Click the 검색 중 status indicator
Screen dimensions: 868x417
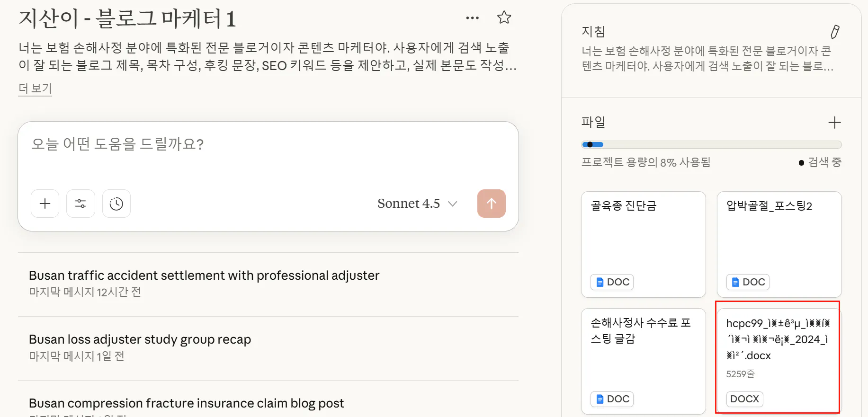[820, 162]
